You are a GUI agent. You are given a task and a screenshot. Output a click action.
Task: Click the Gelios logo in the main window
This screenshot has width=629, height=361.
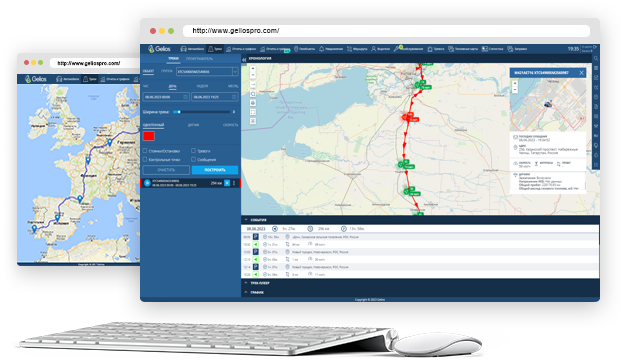point(159,49)
